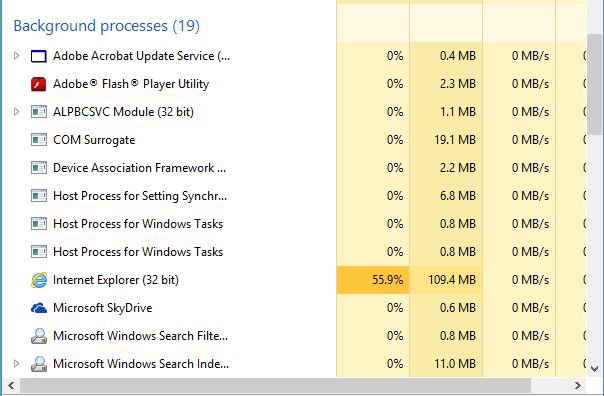This screenshot has height=396, width=604.
Task: Click the horizontal scrollbar left arrow
Action: [11, 386]
